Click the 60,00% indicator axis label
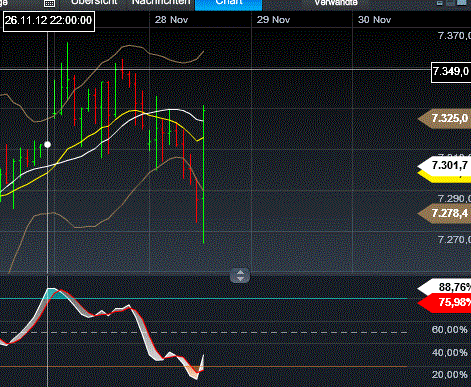Viewport: 471px width, 387px height. pos(449,330)
